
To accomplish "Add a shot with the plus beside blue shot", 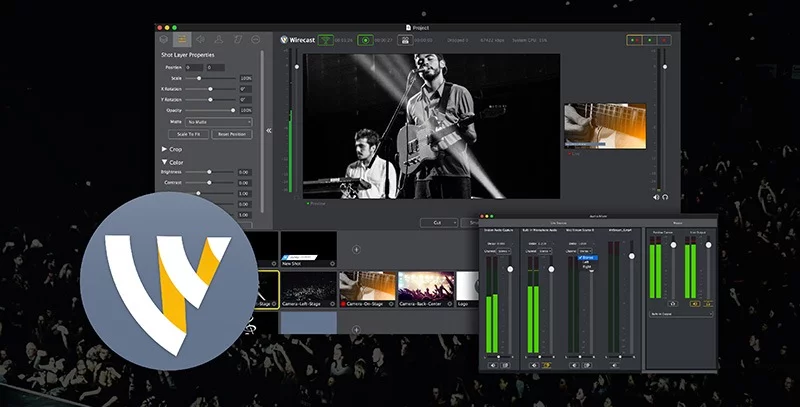I will coord(356,329).
